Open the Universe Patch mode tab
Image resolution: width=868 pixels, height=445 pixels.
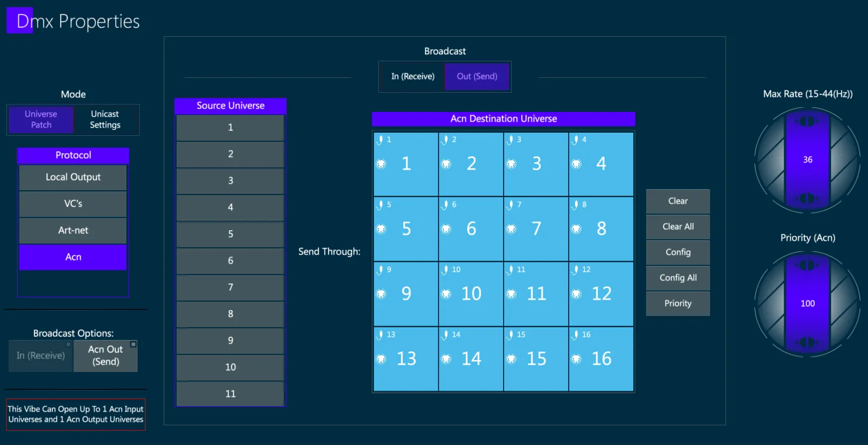tap(41, 119)
